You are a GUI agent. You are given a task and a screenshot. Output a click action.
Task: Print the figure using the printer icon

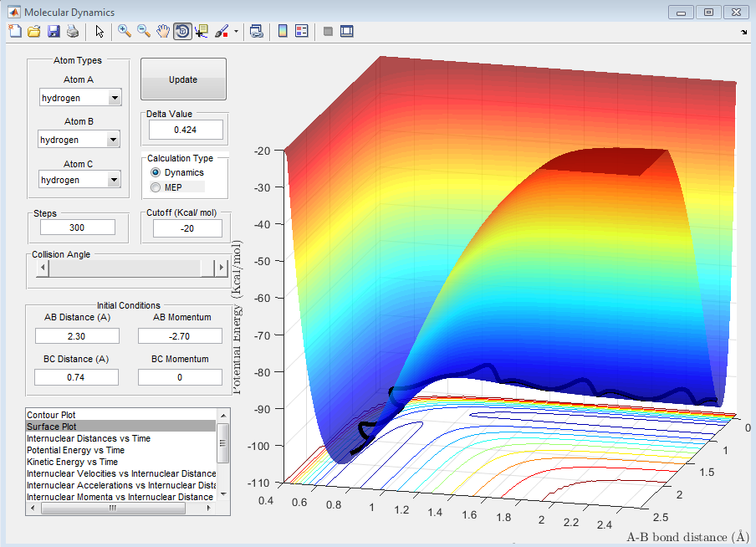click(x=73, y=32)
